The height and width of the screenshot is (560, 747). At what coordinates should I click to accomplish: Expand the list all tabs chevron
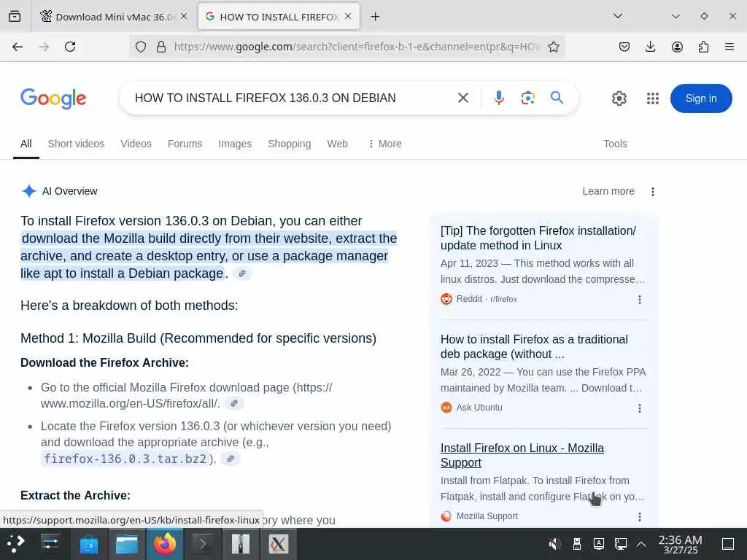618,16
